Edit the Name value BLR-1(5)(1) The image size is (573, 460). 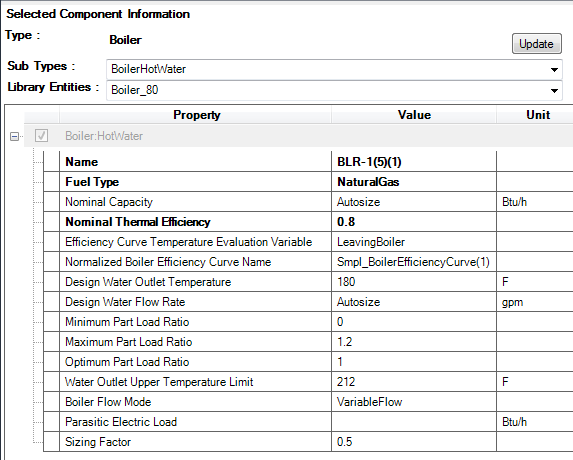point(414,162)
